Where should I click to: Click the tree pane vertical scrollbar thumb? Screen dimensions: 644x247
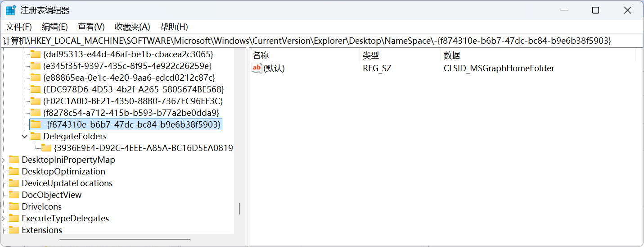pos(239,208)
